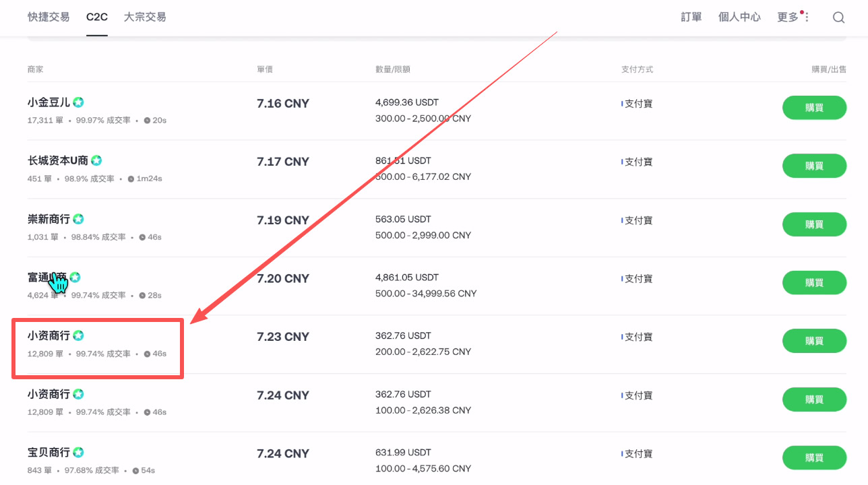This screenshot has height=485, width=868.
Task: Click verified badge next to 小金豆儿
Action: [79, 102]
